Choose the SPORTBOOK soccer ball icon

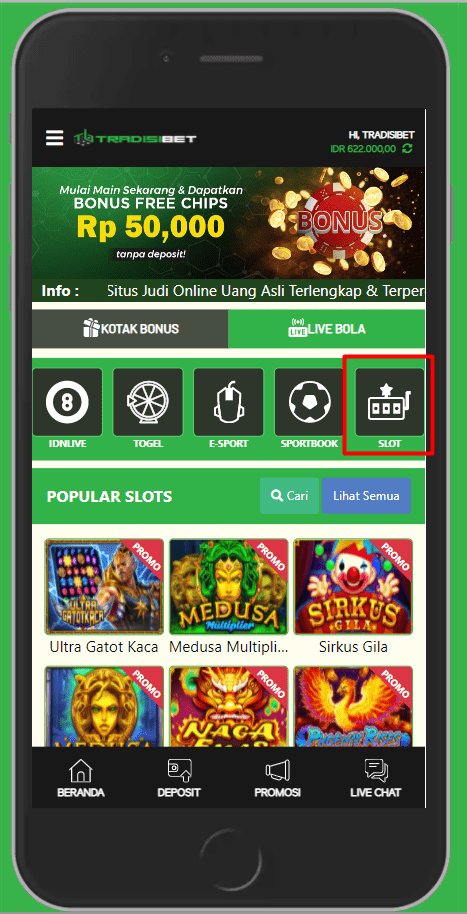[310, 402]
